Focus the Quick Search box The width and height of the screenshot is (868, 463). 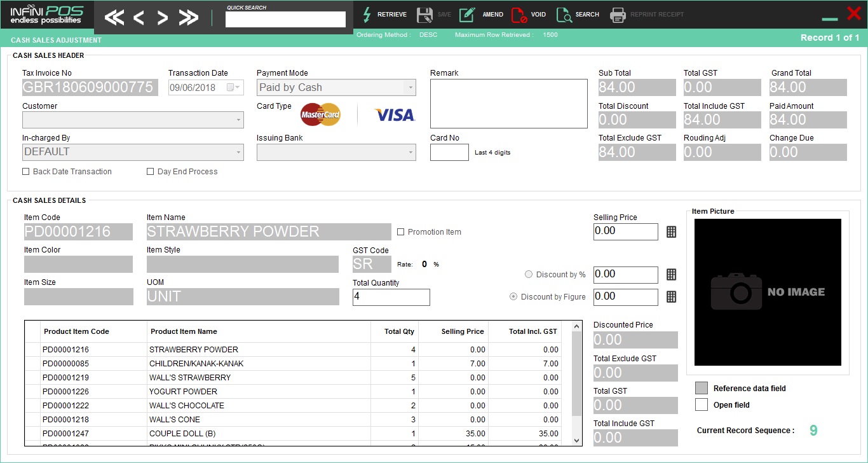pyautogui.click(x=285, y=19)
